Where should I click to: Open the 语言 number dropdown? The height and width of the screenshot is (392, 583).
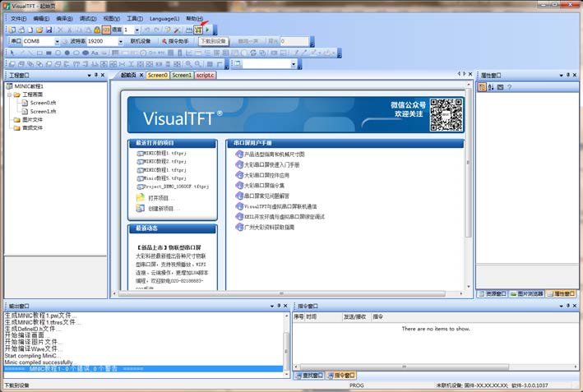tap(136, 30)
